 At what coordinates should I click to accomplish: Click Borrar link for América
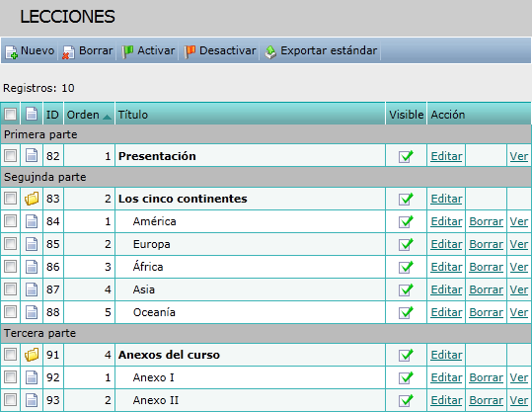[x=486, y=221]
